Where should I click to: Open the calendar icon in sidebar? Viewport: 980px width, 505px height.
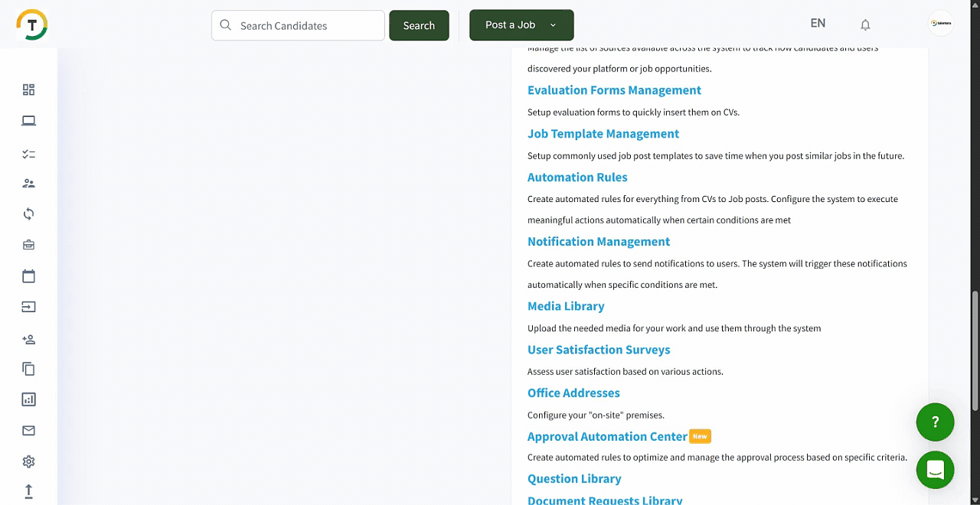(28, 275)
